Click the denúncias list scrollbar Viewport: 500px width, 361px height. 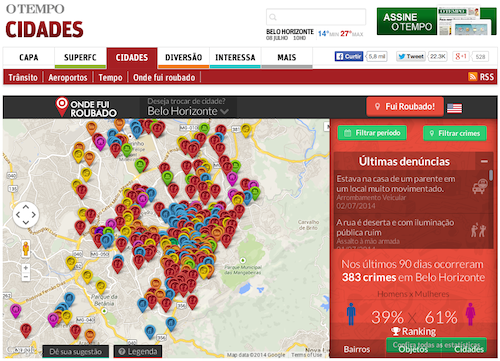[x=491, y=175]
